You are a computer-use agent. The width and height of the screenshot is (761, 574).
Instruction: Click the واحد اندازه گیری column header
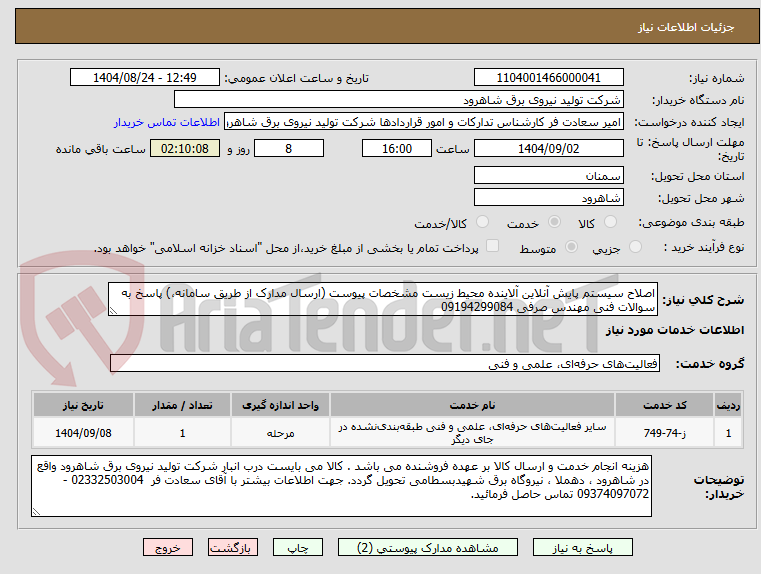coord(280,405)
